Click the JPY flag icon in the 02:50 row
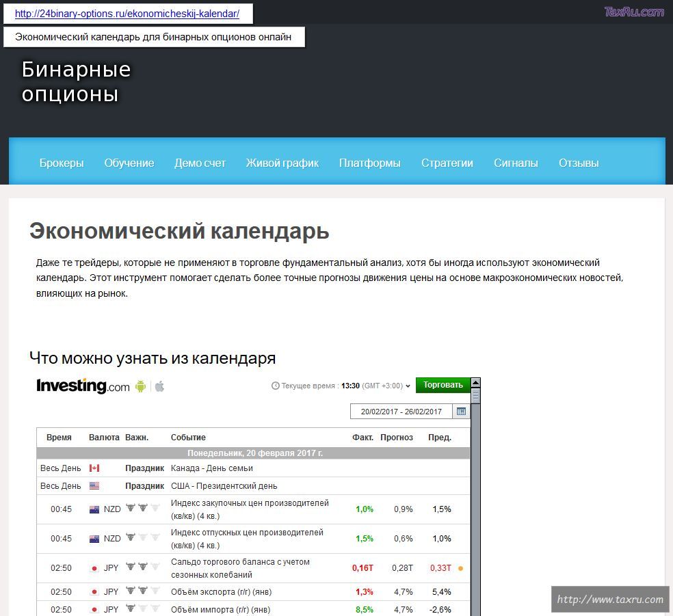This screenshot has height=616, width=673. pyautogui.click(x=94, y=567)
